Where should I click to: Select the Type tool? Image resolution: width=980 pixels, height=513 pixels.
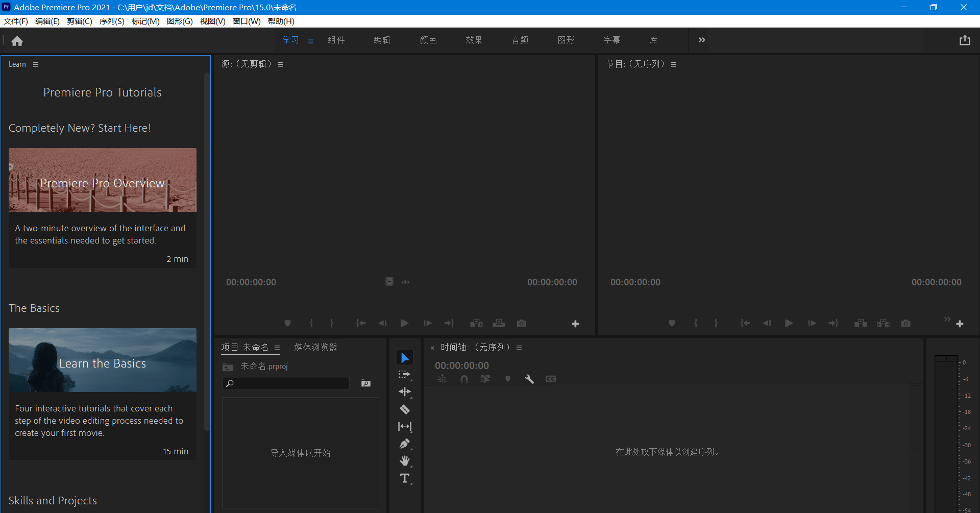(405, 478)
